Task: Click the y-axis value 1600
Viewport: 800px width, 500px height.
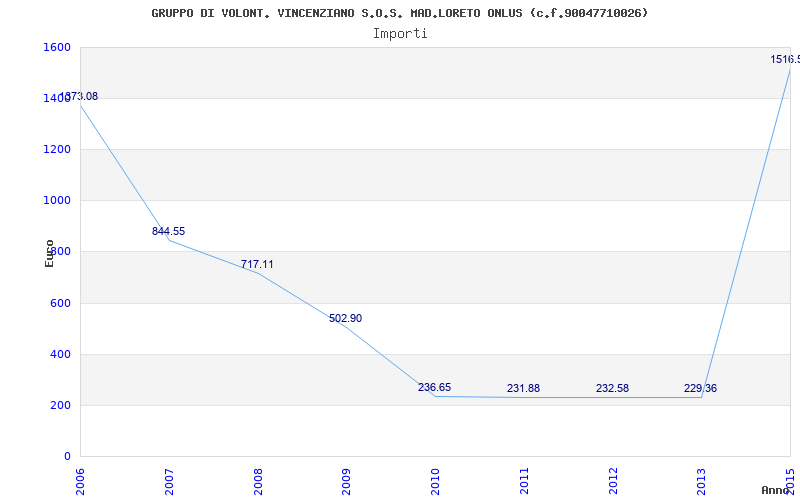Action: [57, 47]
